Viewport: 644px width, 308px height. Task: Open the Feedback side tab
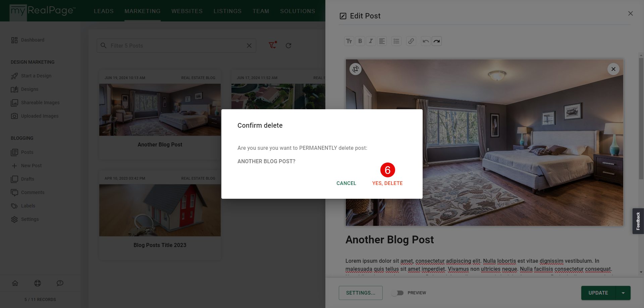click(x=638, y=221)
